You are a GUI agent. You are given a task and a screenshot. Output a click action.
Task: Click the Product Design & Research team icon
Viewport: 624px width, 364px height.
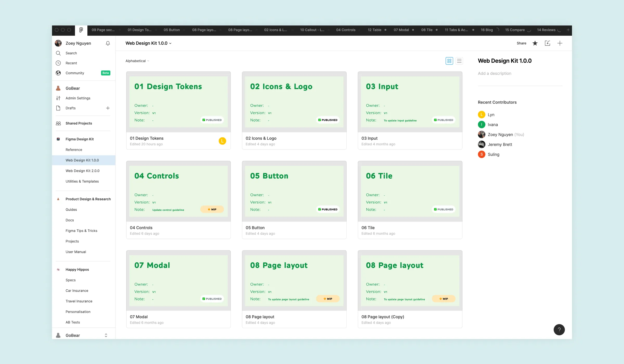click(58, 199)
